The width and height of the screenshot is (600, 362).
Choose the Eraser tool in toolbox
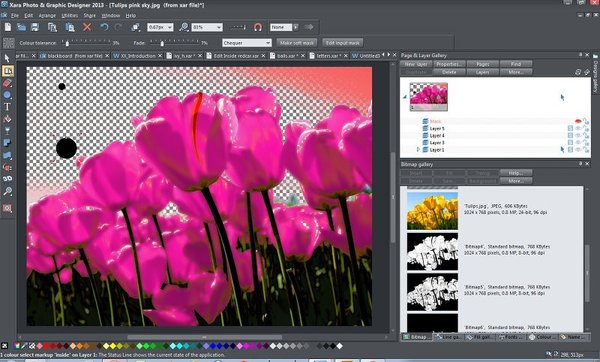(7, 83)
